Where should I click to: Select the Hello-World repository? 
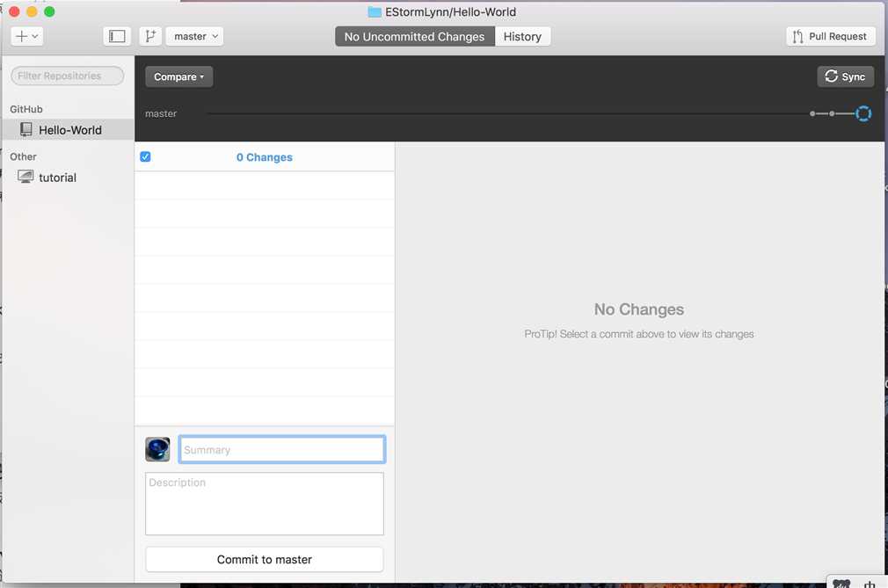tap(68, 129)
